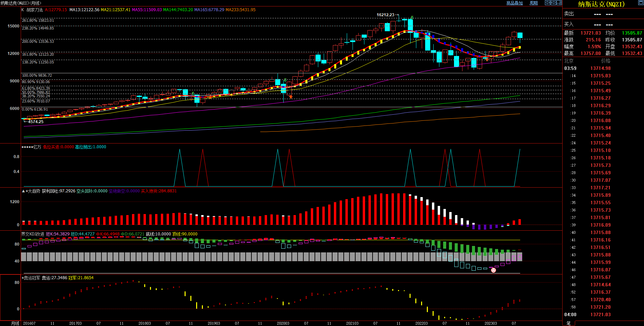
Task: Click the left arrow navigation icon
Action: point(548,3)
